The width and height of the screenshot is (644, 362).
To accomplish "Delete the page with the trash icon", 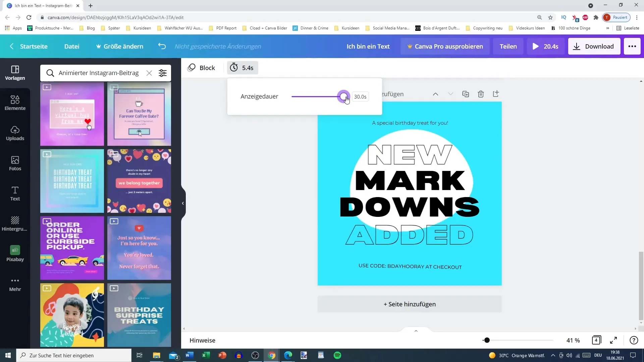I will 481,94.
